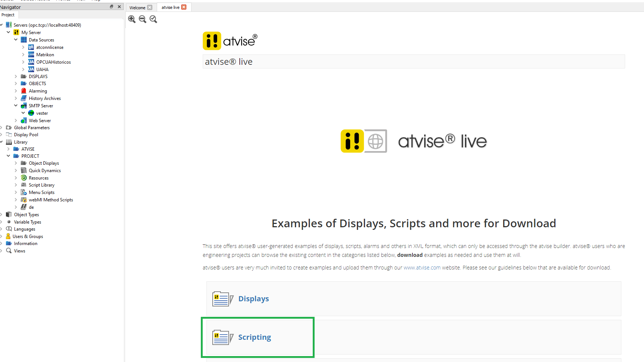Click the Quick Dynamics icon
Image resolution: width=644 pixels, height=362 pixels.
[24, 170]
